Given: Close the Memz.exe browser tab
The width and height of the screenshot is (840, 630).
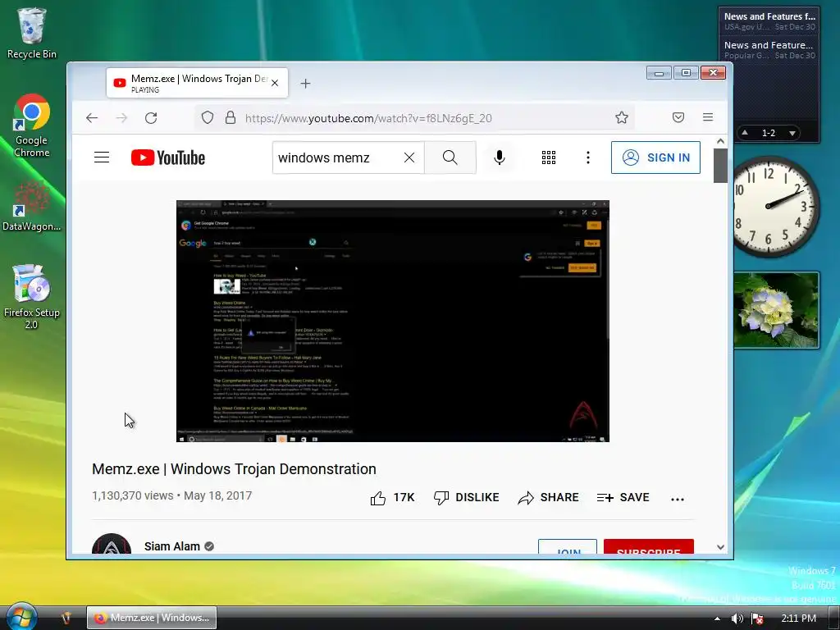Looking at the screenshot, I should pyautogui.click(x=275, y=83).
